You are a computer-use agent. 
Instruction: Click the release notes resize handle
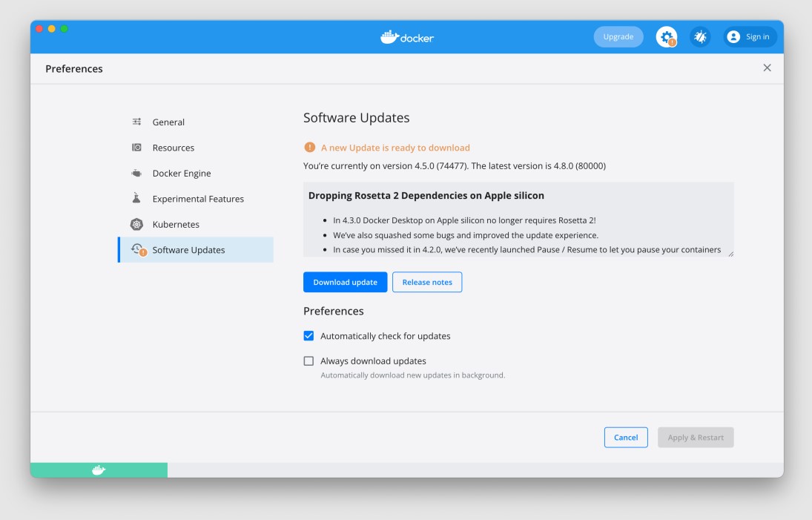tap(730, 254)
